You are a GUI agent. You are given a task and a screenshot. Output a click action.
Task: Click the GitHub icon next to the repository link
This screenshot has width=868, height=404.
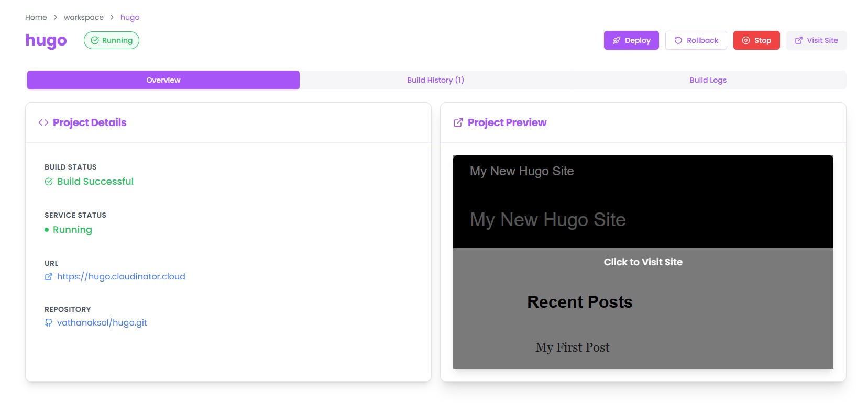pyautogui.click(x=48, y=323)
